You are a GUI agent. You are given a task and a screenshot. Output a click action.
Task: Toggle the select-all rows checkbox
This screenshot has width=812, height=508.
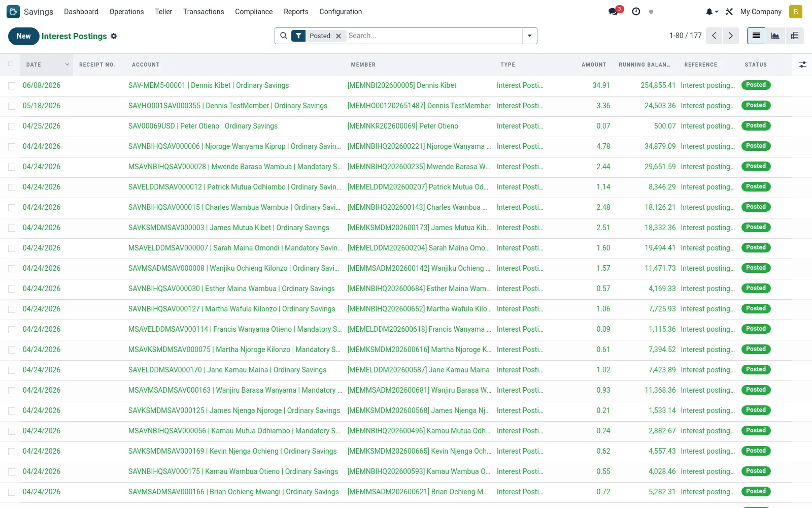click(x=11, y=64)
